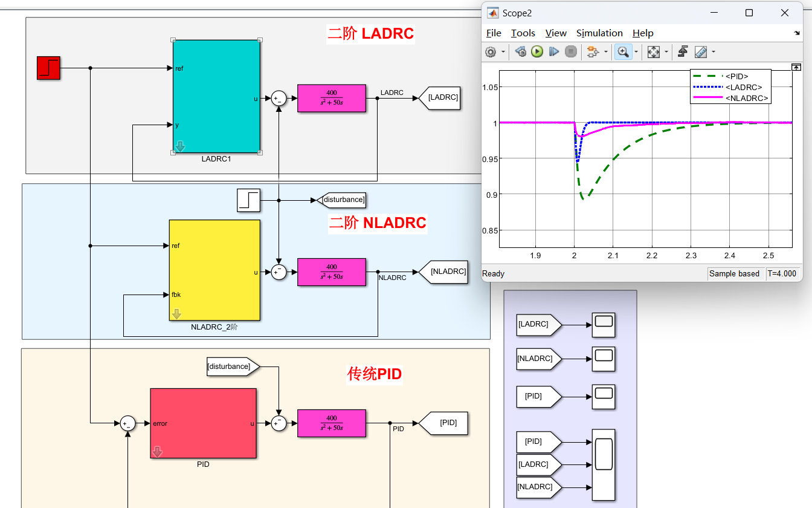This screenshot has height=508, width=812.
Task: Select the yellow NLADRC_2阶 subsystem block
Action: pos(214,270)
